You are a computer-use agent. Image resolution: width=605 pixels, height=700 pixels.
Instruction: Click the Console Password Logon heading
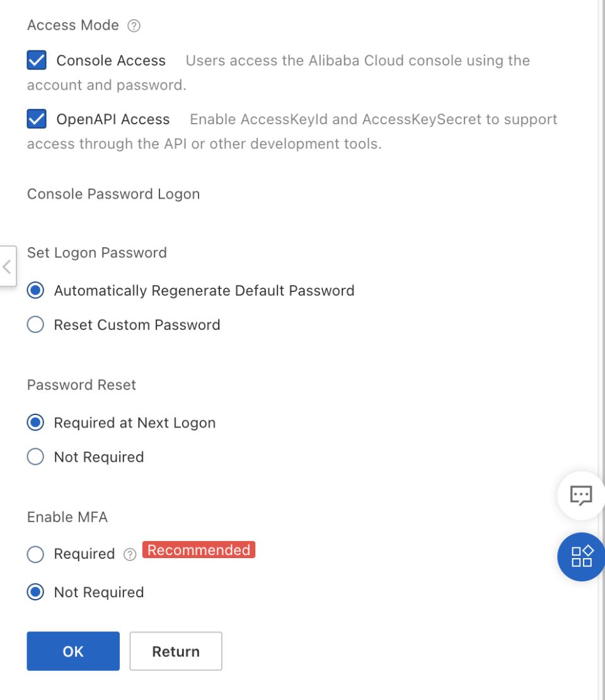(x=113, y=194)
